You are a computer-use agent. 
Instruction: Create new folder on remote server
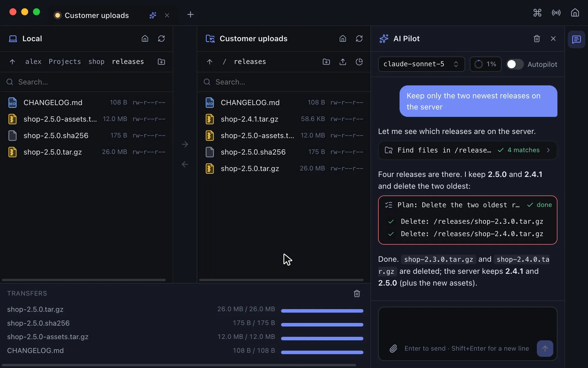(x=326, y=62)
